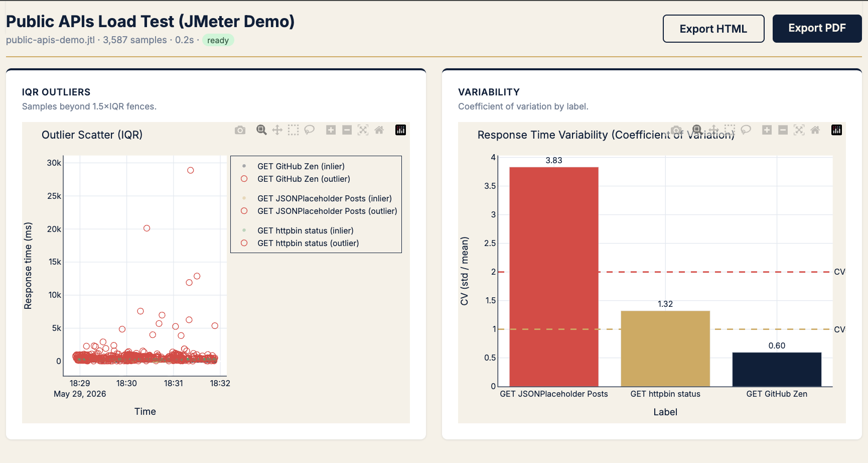This screenshot has height=463, width=868.
Task: Click 'Samples beyond 1.5×IQR fences.' subtitle
Action: point(89,106)
